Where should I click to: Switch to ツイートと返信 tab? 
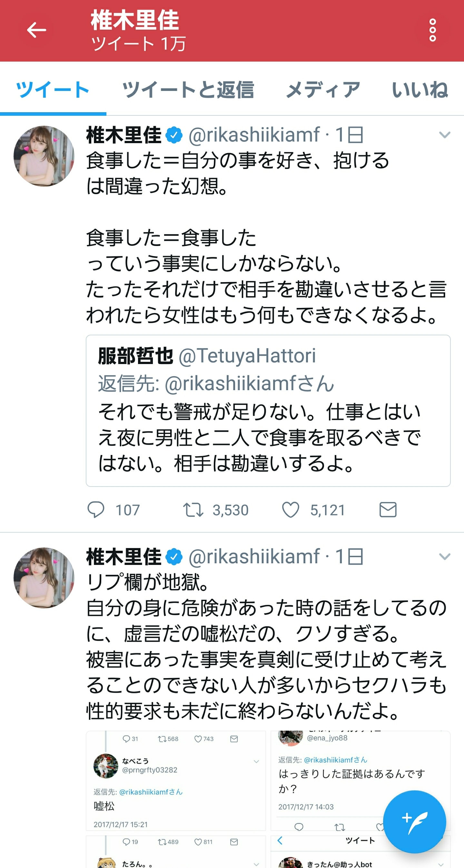[x=188, y=90]
